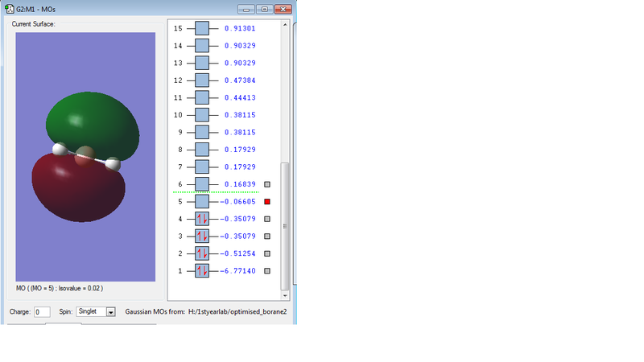644x362 pixels.
Task: Toggle surface marker for MO 6
Action: point(267,184)
